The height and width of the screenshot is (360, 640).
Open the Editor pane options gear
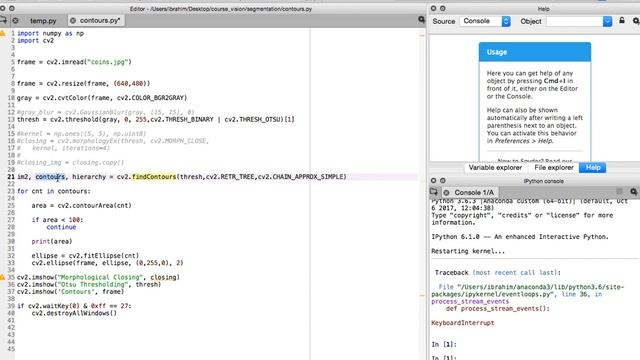[x=421, y=20]
